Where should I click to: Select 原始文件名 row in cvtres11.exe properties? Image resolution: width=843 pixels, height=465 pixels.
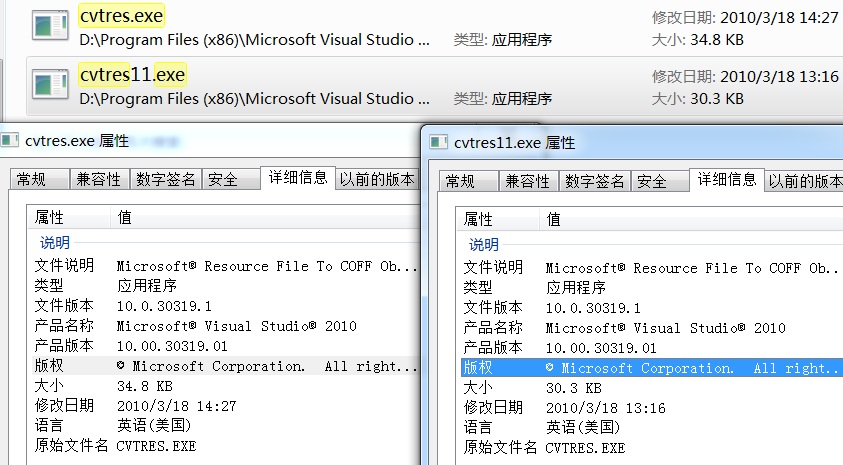coord(652,448)
